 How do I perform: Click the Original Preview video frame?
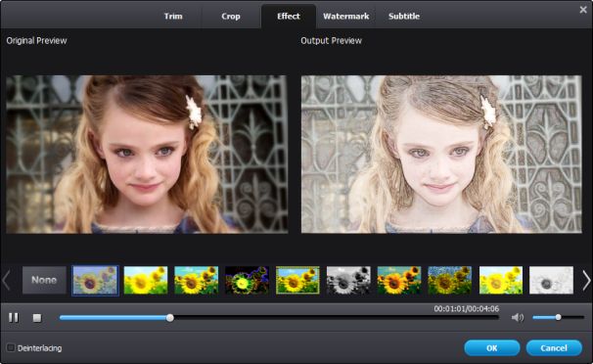click(147, 155)
